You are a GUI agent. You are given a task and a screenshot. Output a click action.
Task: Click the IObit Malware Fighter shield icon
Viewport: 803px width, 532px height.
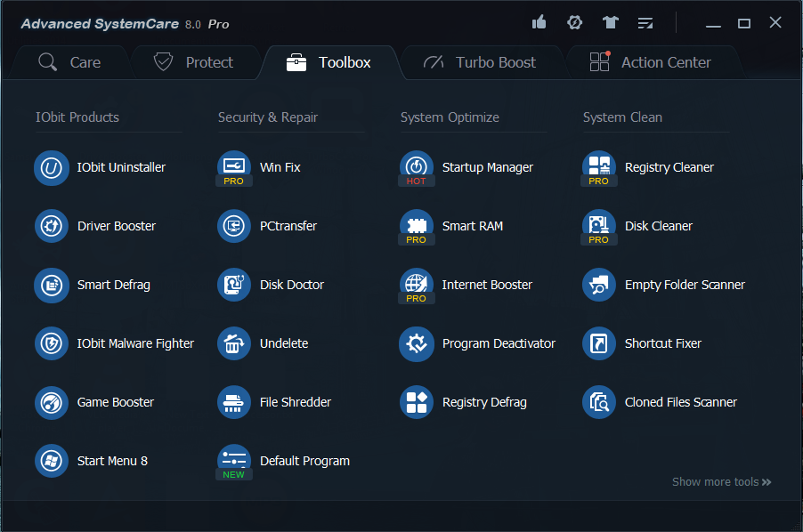(52, 343)
